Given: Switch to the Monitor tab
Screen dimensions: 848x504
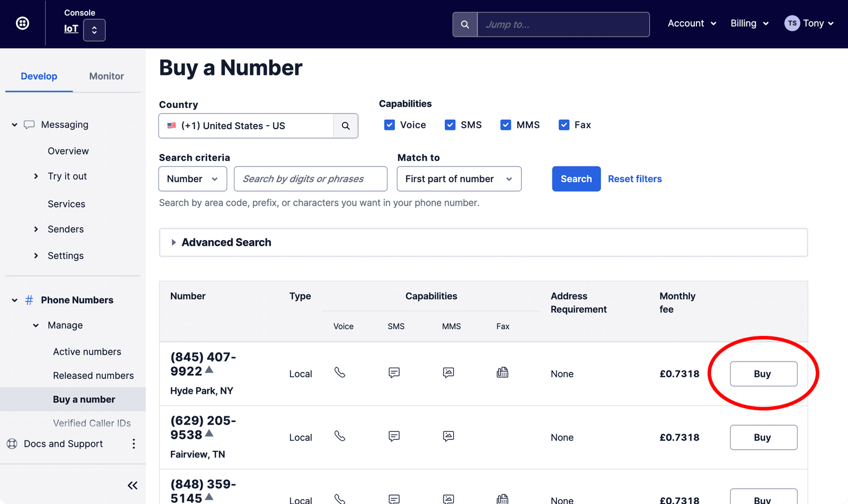Looking at the screenshot, I should pyautogui.click(x=106, y=76).
